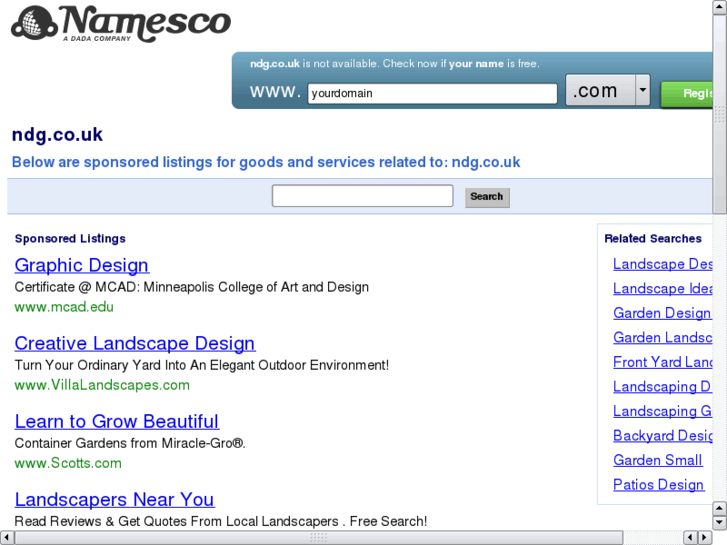Open the Landscapers Near You link
727x545 pixels.
(x=115, y=500)
